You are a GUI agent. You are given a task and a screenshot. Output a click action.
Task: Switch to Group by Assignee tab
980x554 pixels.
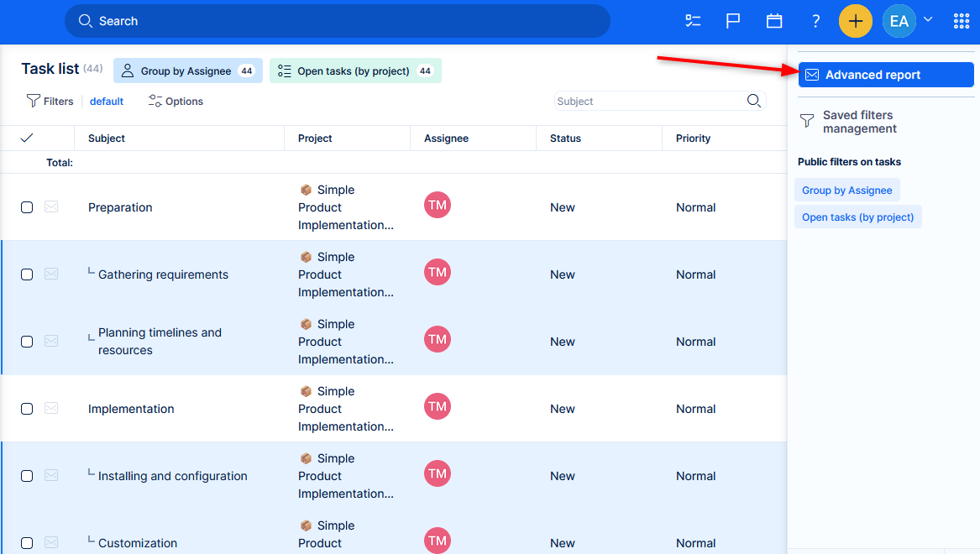(187, 71)
